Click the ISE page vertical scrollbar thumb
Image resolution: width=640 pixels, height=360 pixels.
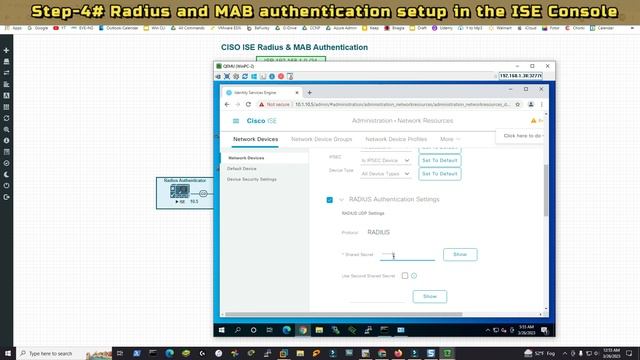546,190
